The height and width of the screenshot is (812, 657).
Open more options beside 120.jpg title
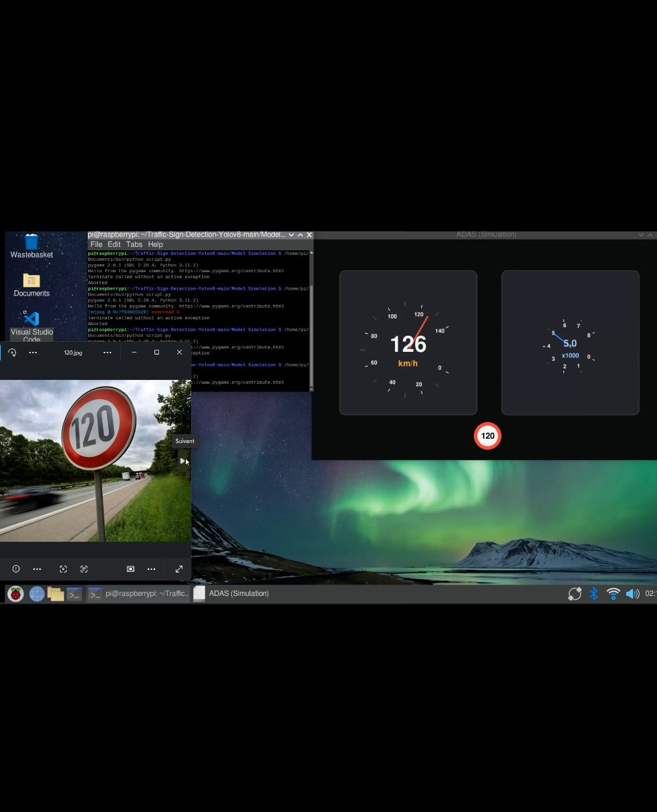pyautogui.click(x=107, y=352)
